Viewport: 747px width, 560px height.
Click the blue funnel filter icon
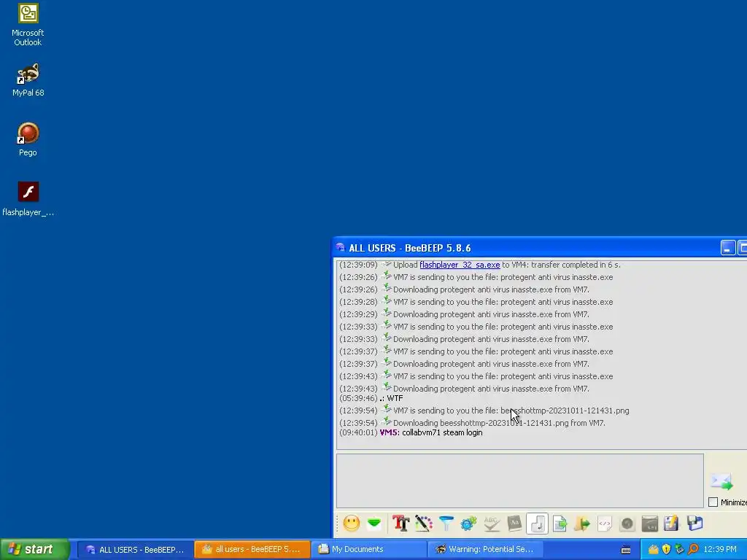(446, 524)
